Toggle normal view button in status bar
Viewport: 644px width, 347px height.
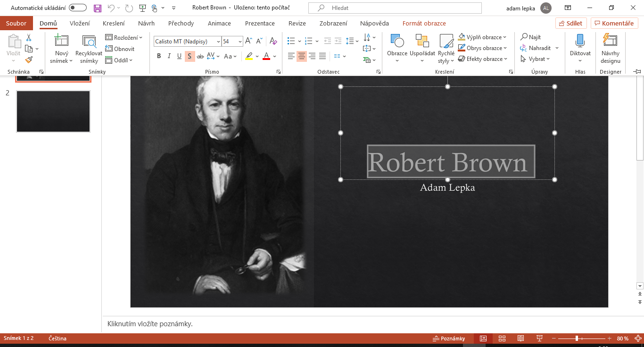(483, 339)
